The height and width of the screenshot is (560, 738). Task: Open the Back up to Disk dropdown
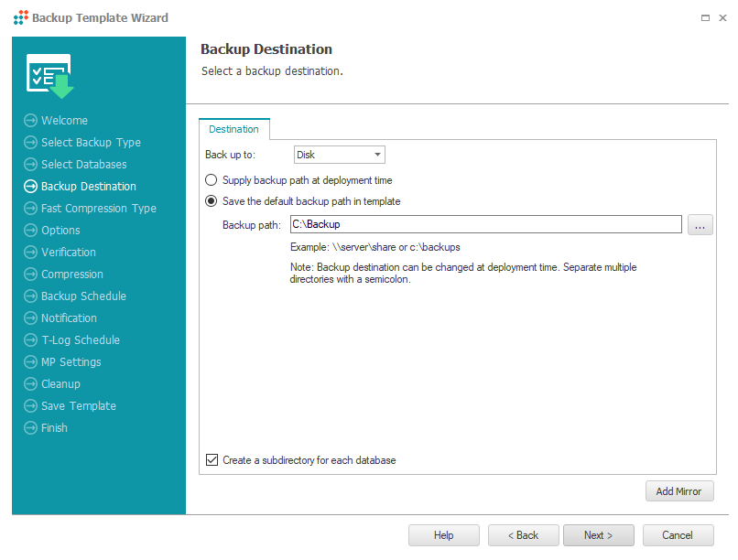340,155
